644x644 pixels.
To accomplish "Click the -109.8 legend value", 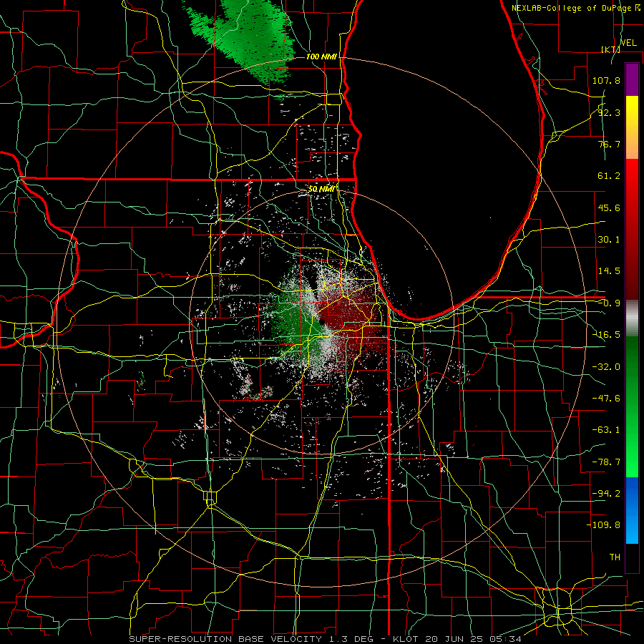I will 603,525.
